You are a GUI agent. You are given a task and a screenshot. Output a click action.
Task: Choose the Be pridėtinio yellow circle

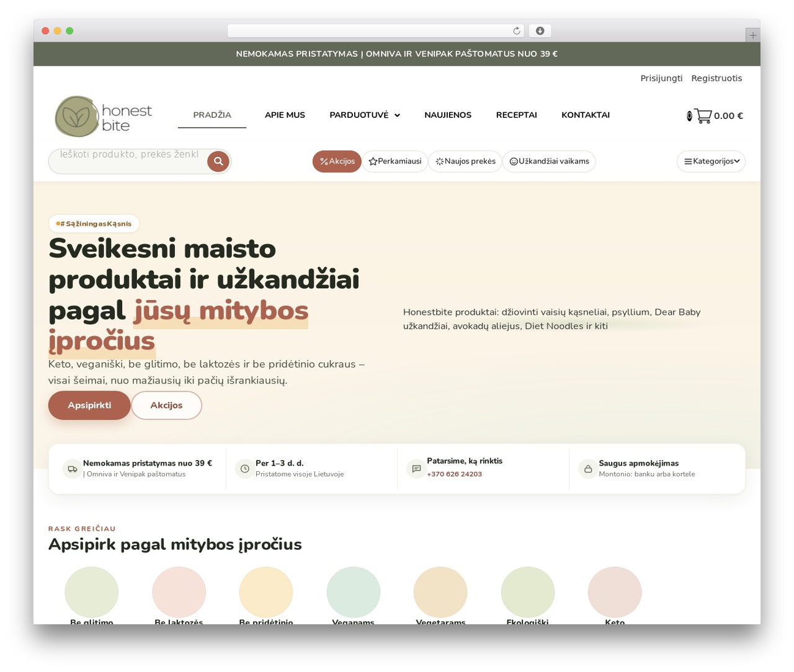266,593
